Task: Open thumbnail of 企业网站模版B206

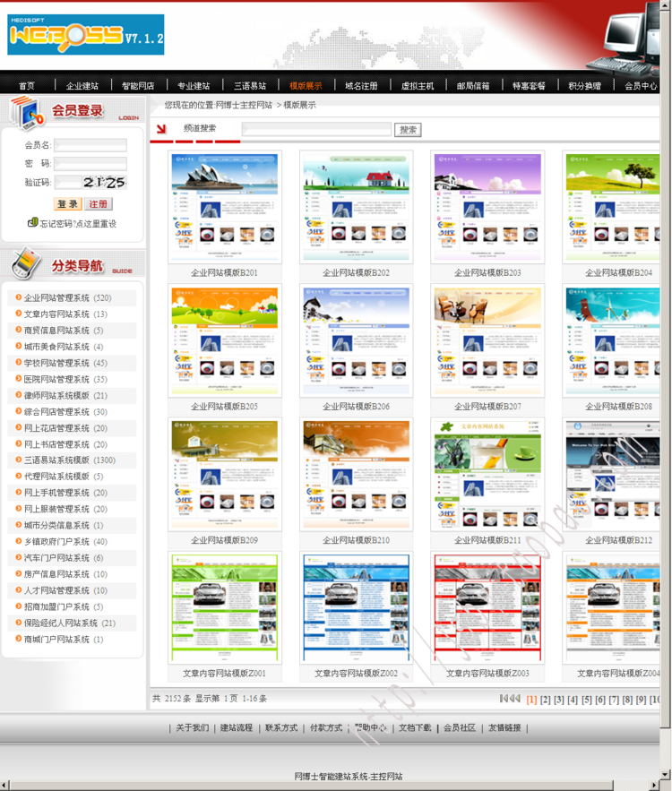Action: coord(357,340)
